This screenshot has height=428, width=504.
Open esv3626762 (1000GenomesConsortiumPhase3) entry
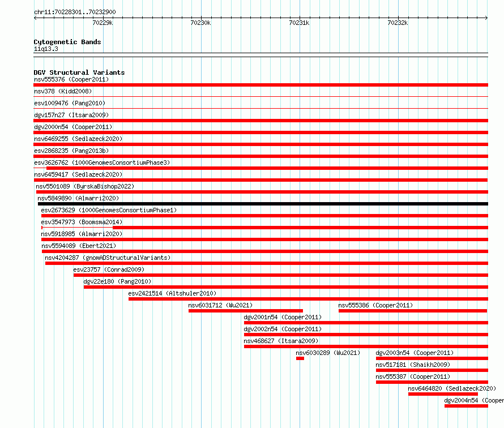[102, 162]
